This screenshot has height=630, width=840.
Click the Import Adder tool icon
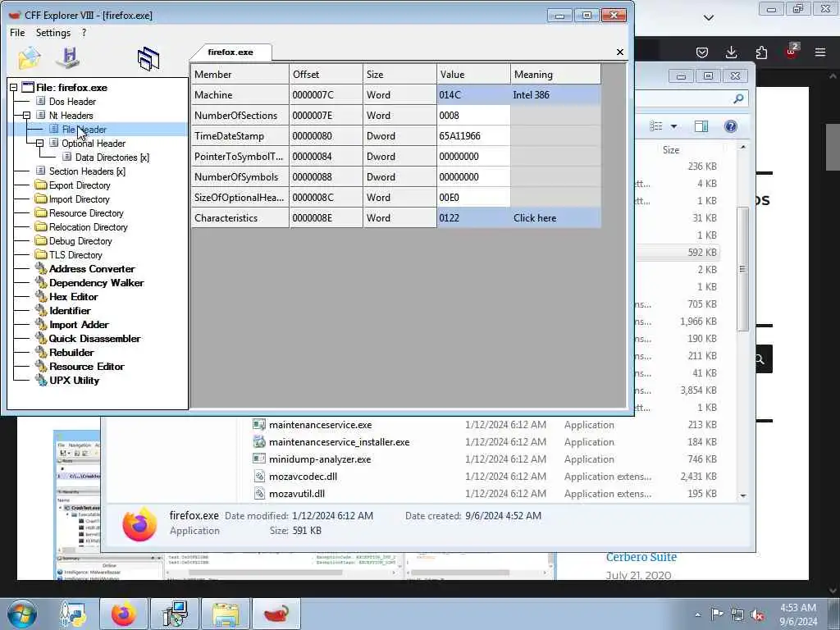(41, 324)
